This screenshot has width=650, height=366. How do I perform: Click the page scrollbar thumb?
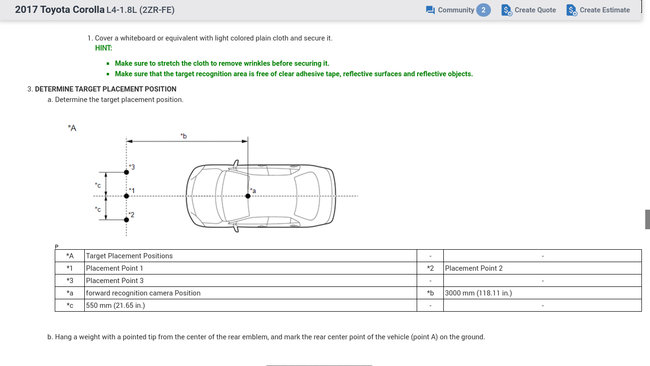647,219
